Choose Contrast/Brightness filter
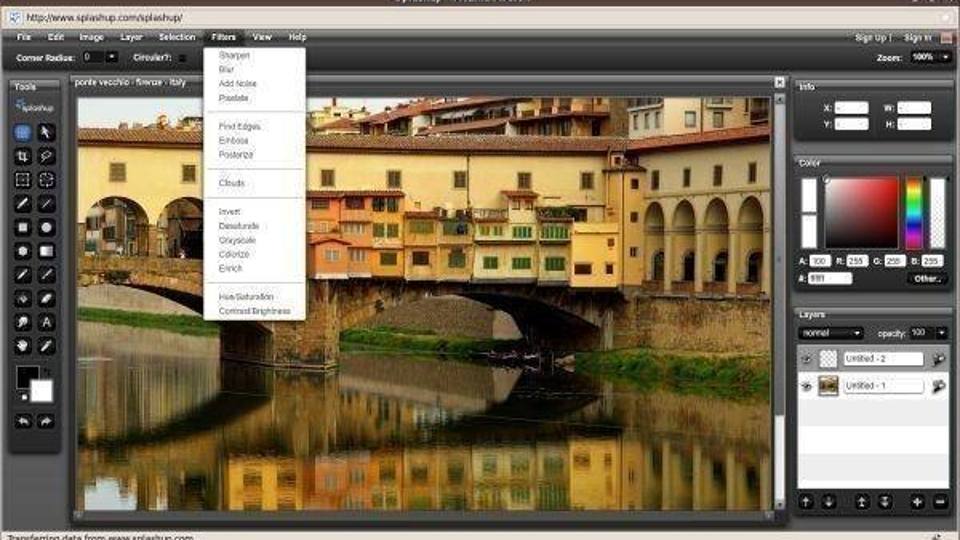This screenshot has height=540, width=960. [x=254, y=311]
